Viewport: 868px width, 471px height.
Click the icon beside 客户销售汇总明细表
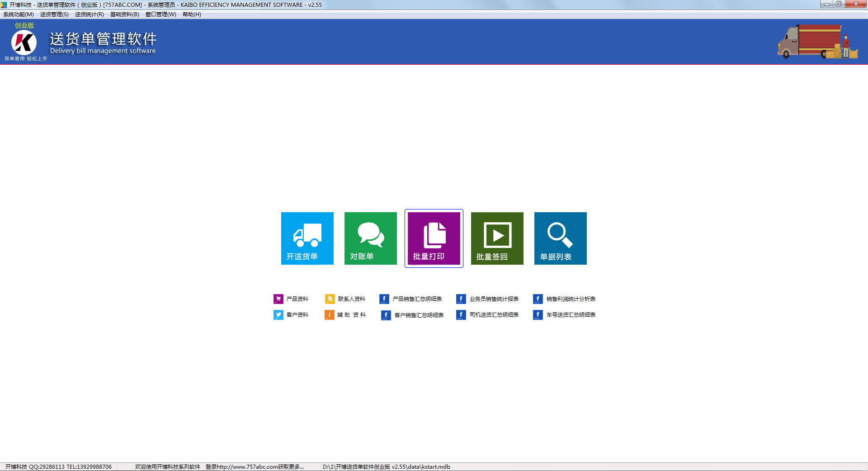click(x=386, y=315)
